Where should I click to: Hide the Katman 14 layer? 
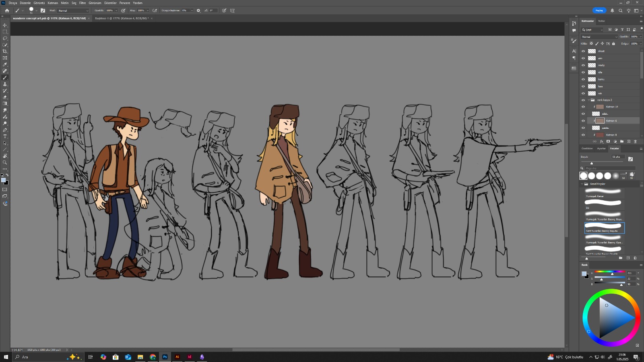pos(583,107)
